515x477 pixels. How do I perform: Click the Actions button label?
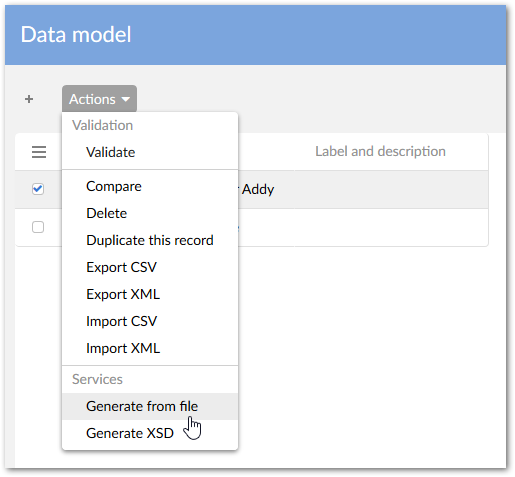(92, 99)
